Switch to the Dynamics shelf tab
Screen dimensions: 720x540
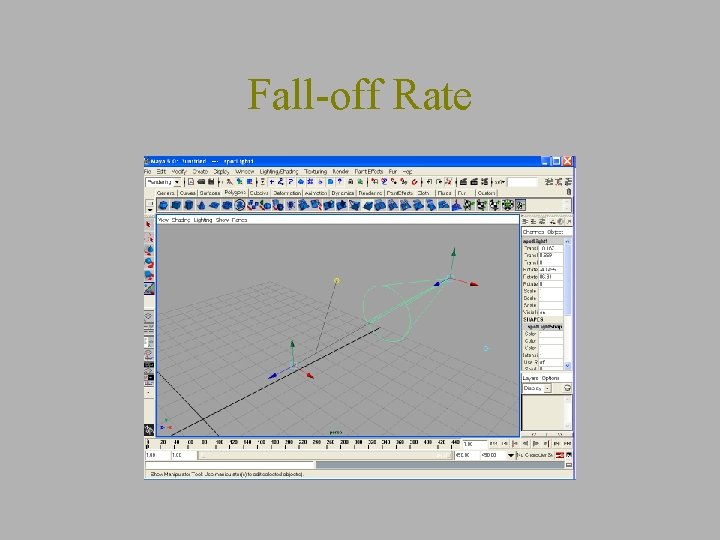[343, 193]
